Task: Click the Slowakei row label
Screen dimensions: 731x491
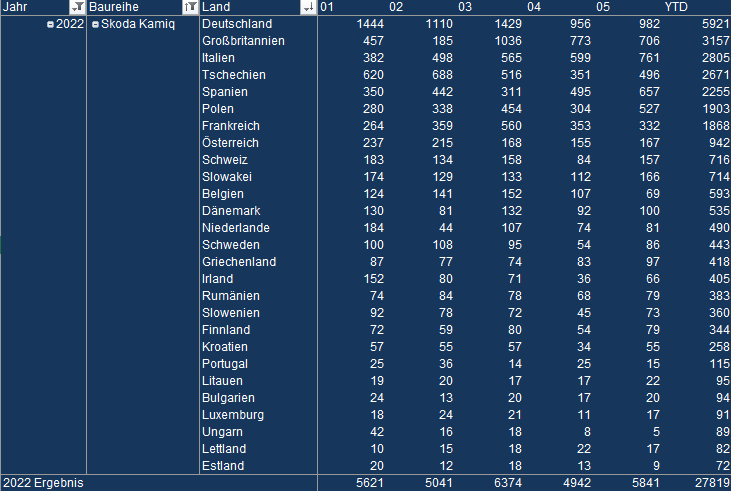Action: point(227,177)
